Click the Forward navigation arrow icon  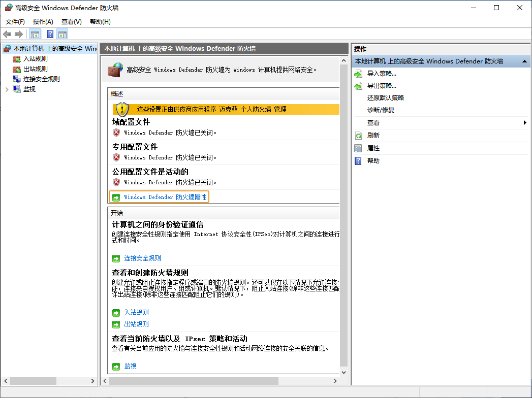tap(19, 34)
